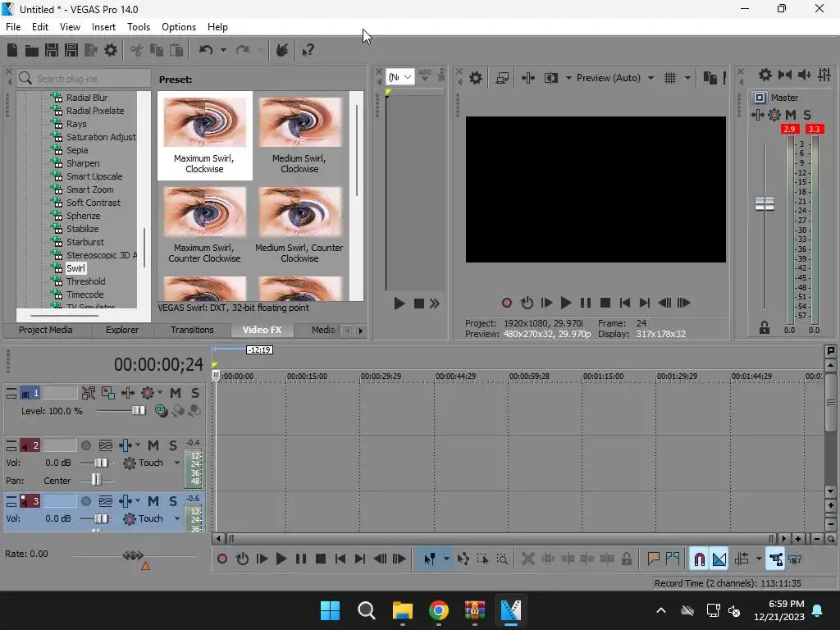Mute audio track 2

153,445
